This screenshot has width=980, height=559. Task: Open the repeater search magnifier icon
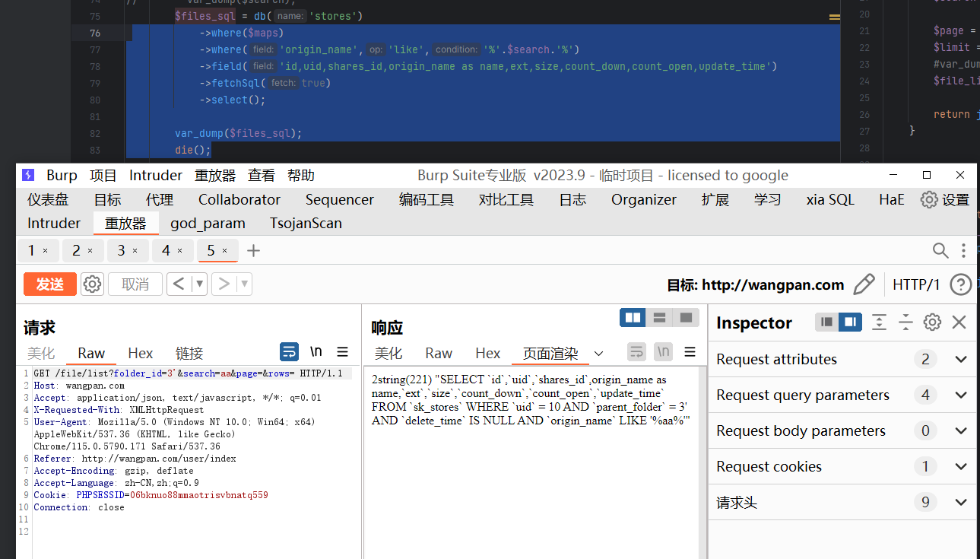tap(940, 250)
